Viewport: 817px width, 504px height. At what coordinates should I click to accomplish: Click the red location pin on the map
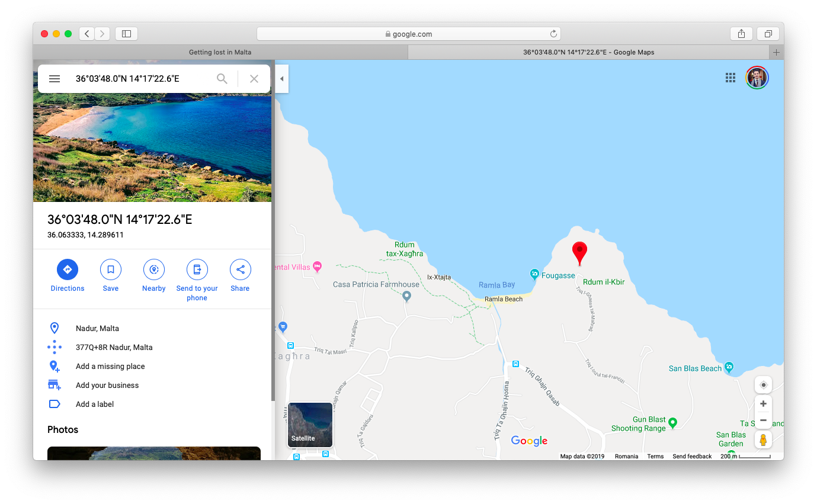579,253
